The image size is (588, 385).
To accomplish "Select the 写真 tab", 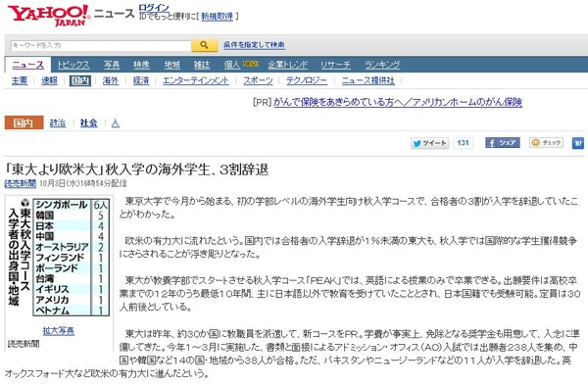I will (112, 65).
